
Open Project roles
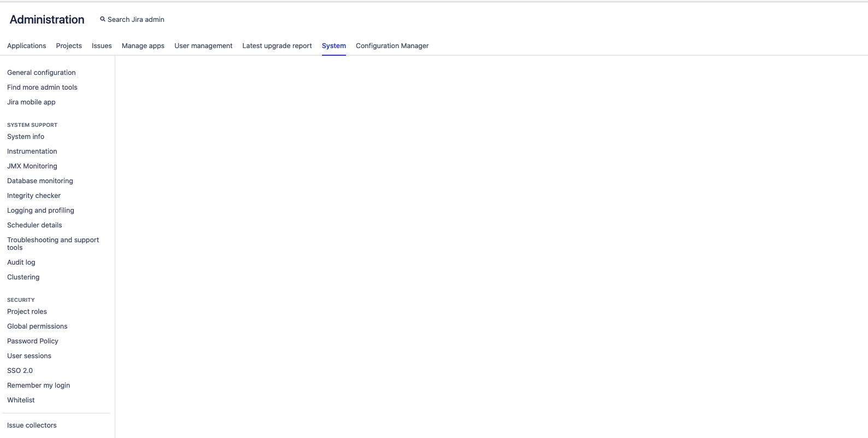click(27, 312)
